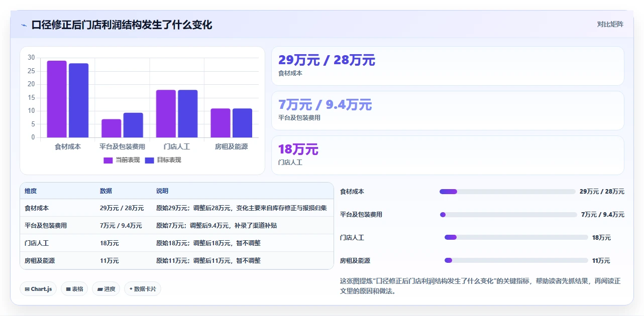
Task: Click the 平台及包装费用 caption in the data card
Action: pos(299,118)
